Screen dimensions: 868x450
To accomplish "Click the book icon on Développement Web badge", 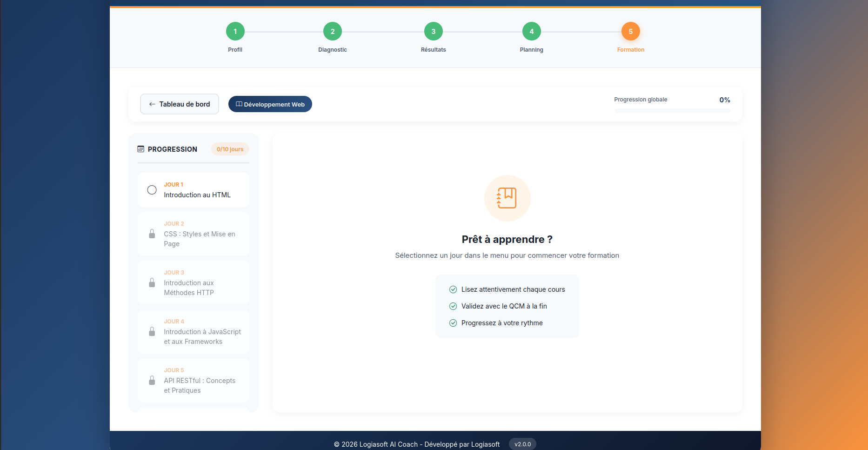I will [239, 104].
